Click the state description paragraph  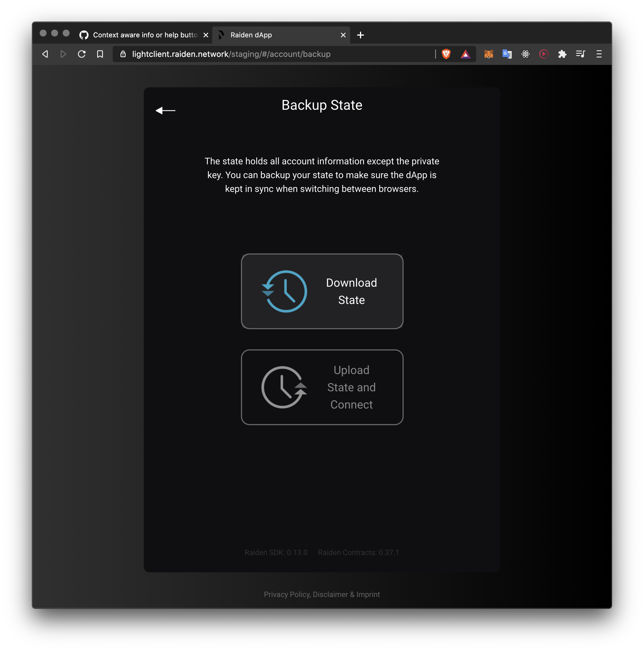[x=322, y=175]
